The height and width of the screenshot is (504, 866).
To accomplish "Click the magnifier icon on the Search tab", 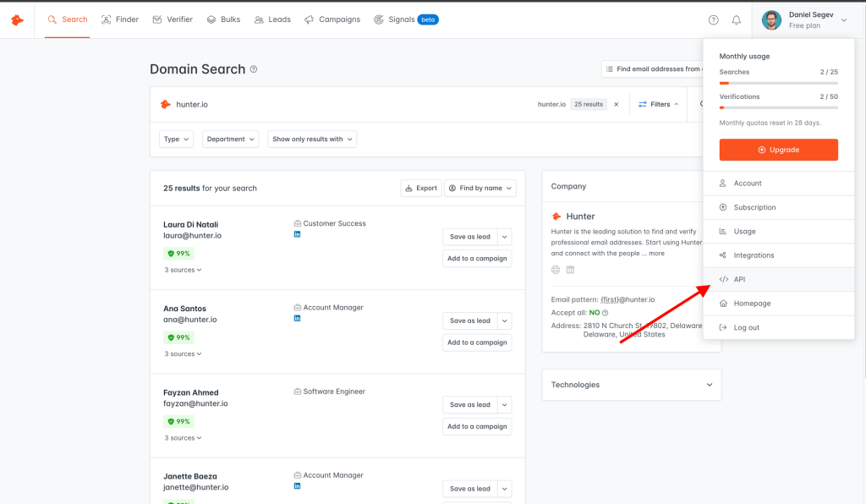I will click(51, 19).
